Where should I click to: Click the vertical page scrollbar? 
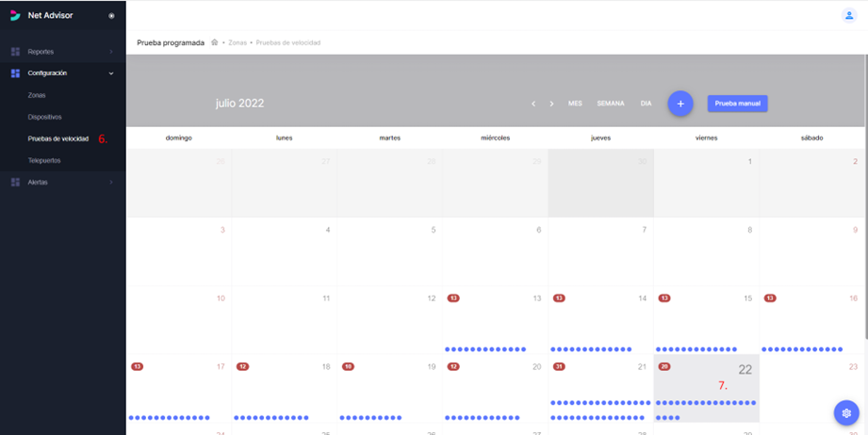865,196
